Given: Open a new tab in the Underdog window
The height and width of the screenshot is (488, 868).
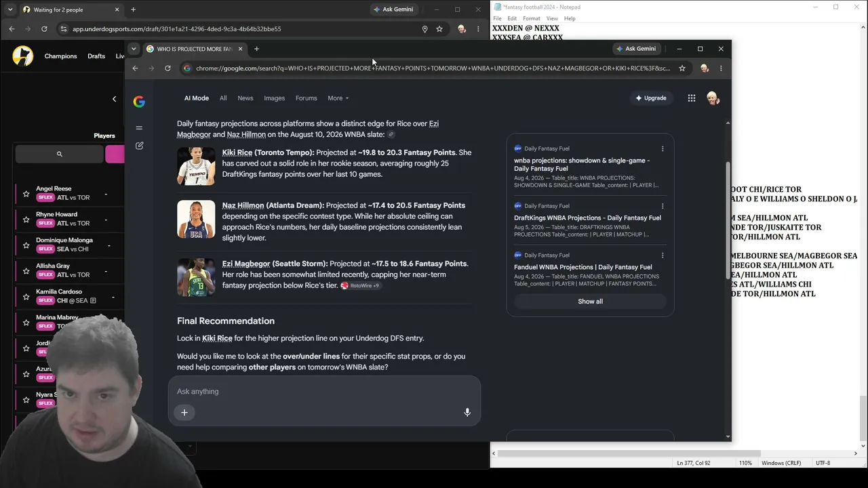Looking at the screenshot, I should [133, 9].
